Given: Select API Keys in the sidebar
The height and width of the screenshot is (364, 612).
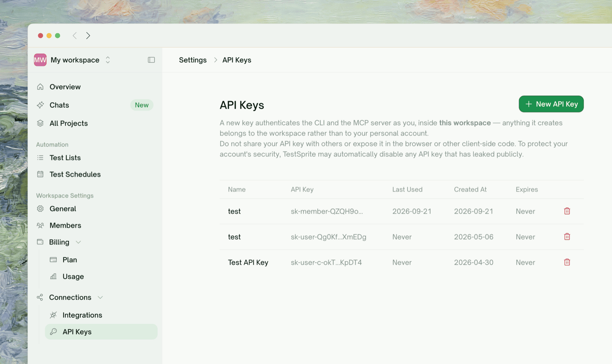Looking at the screenshot, I should click(x=101, y=332).
